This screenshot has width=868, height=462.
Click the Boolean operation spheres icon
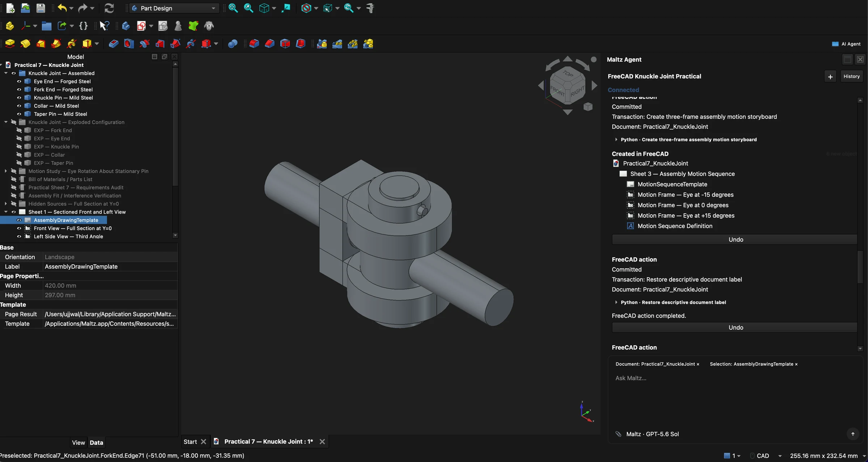coord(233,44)
